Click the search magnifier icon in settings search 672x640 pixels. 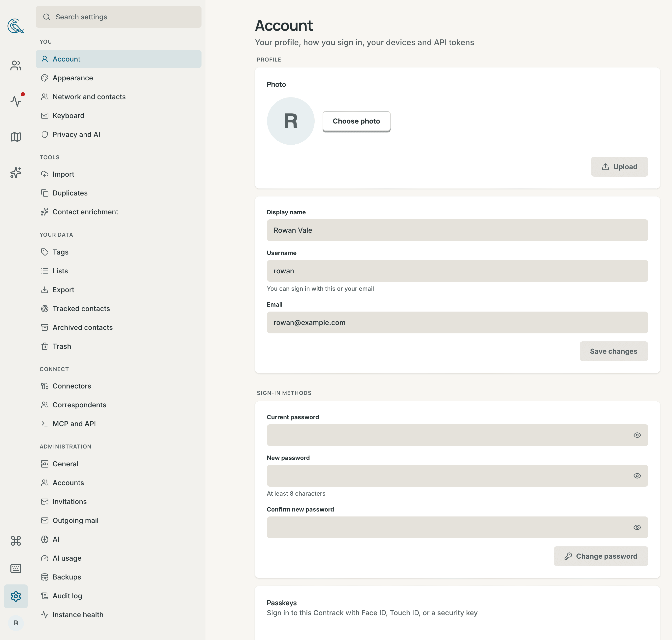coord(47,17)
